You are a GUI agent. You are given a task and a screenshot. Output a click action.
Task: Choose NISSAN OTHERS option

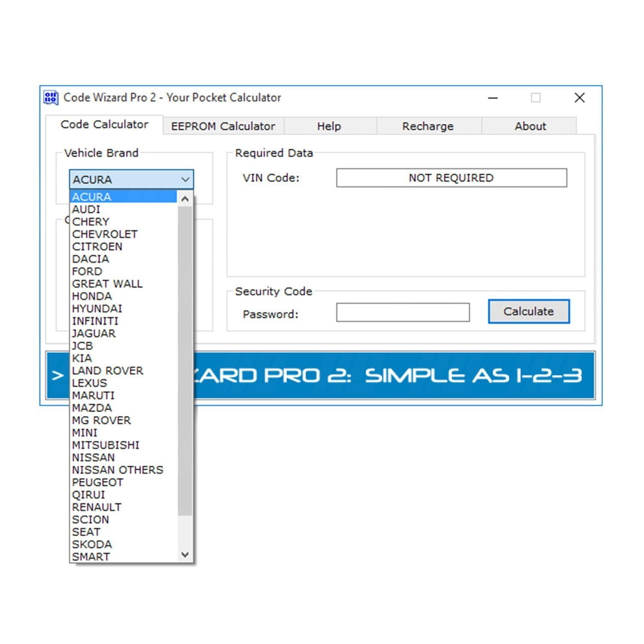pyautogui.click(x=118, y=470)
